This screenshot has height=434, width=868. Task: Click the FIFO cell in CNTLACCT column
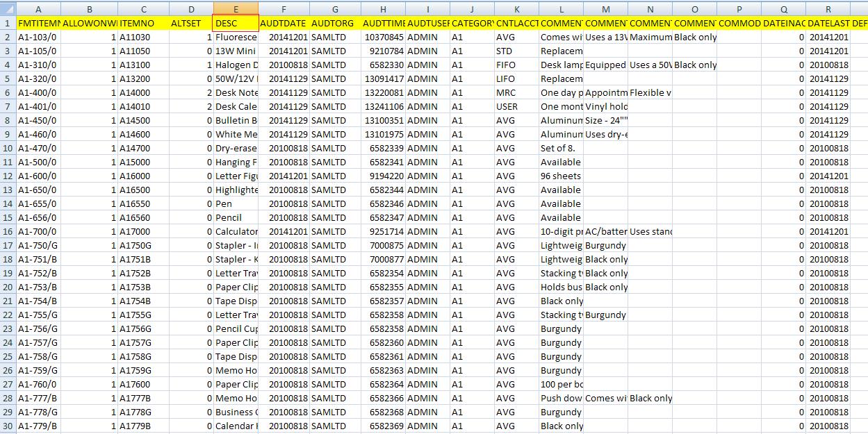[516, 65]
